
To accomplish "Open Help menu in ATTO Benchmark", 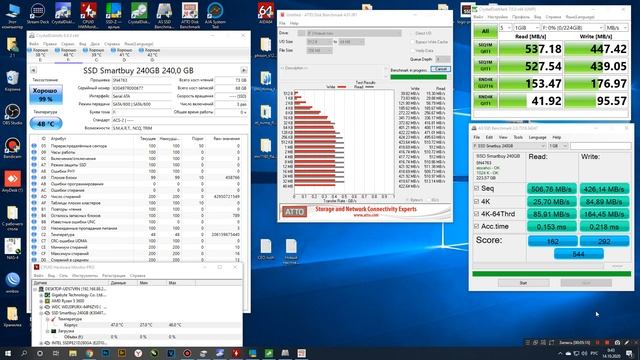I will click(294, 23).
